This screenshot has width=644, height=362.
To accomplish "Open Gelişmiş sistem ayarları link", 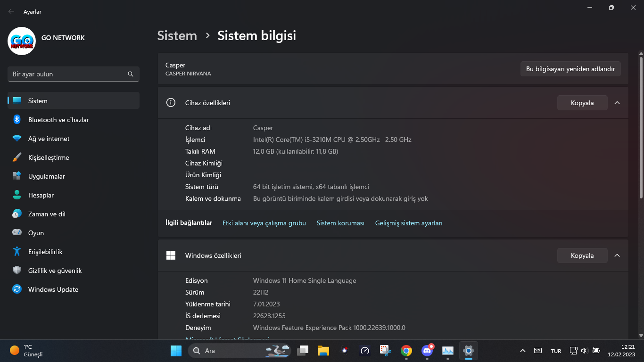I will pos(409,223).
